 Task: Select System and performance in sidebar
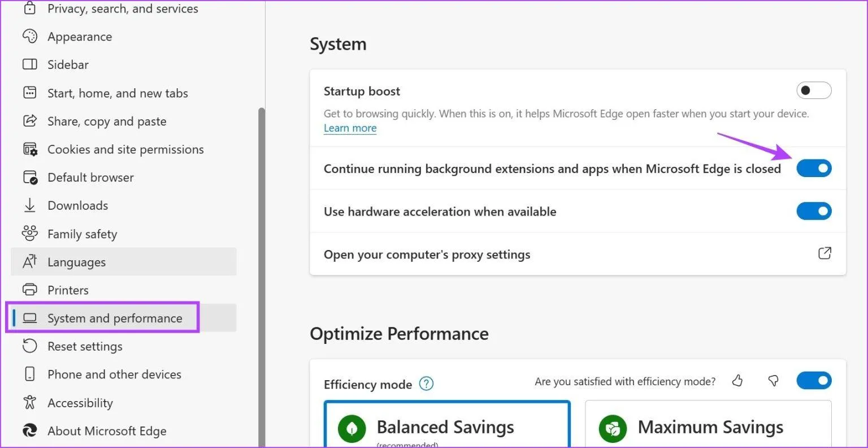point(123,318)
